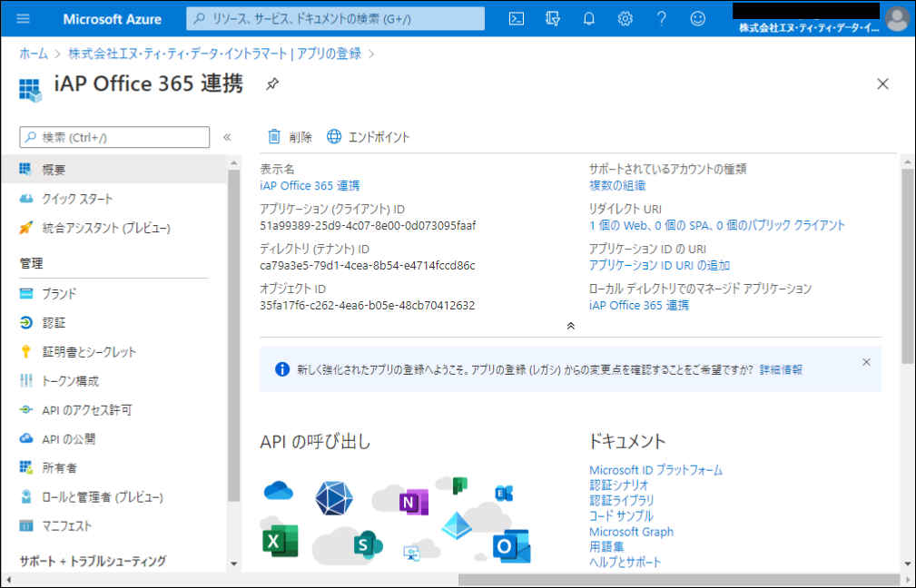Pin iAP Office 365 連携 to dashboard
The height and width of the screenshot is (588, 916).
tap(272, 84)
